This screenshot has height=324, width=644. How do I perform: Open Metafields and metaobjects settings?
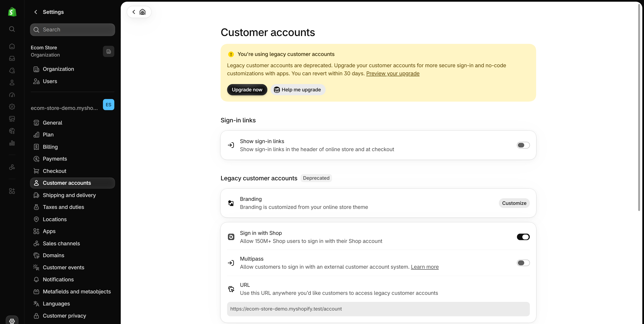72,292
